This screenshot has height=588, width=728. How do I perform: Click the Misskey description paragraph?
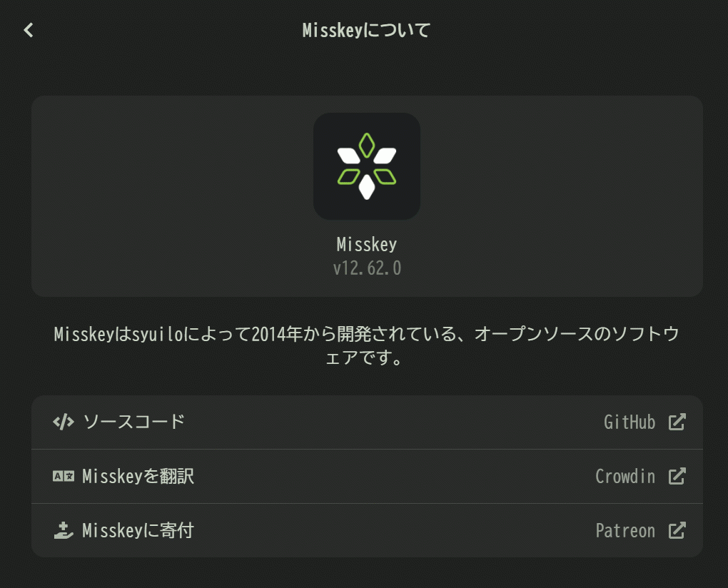tap(367, 346)
